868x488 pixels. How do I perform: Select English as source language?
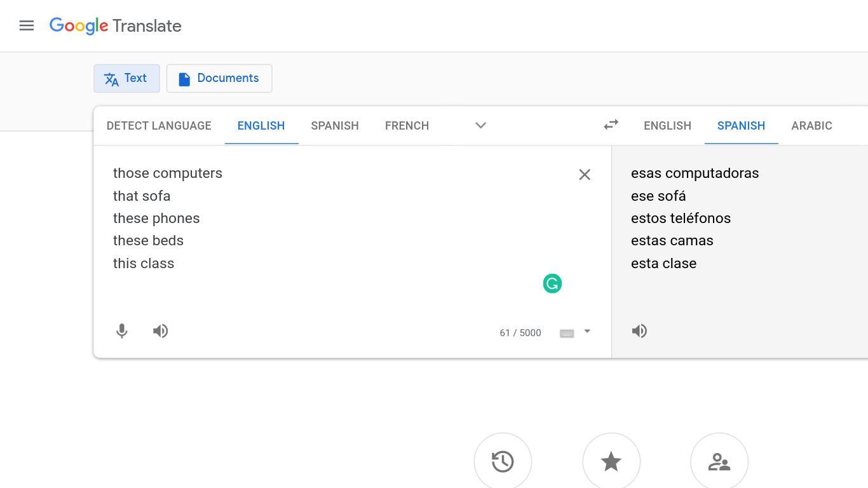(261, 126)
